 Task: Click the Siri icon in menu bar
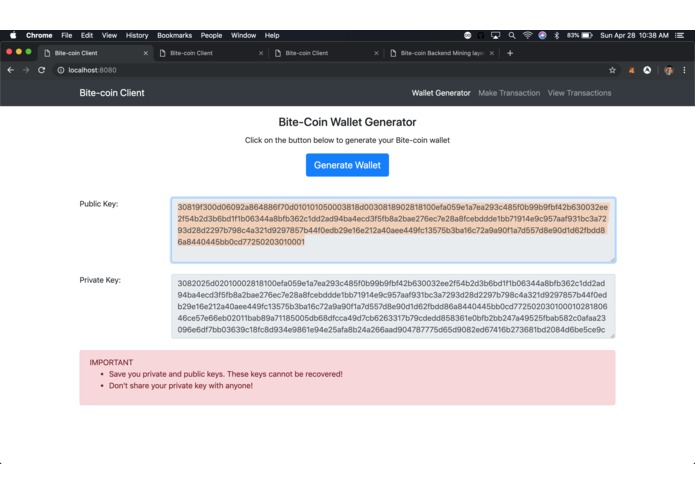click(542, 35)
